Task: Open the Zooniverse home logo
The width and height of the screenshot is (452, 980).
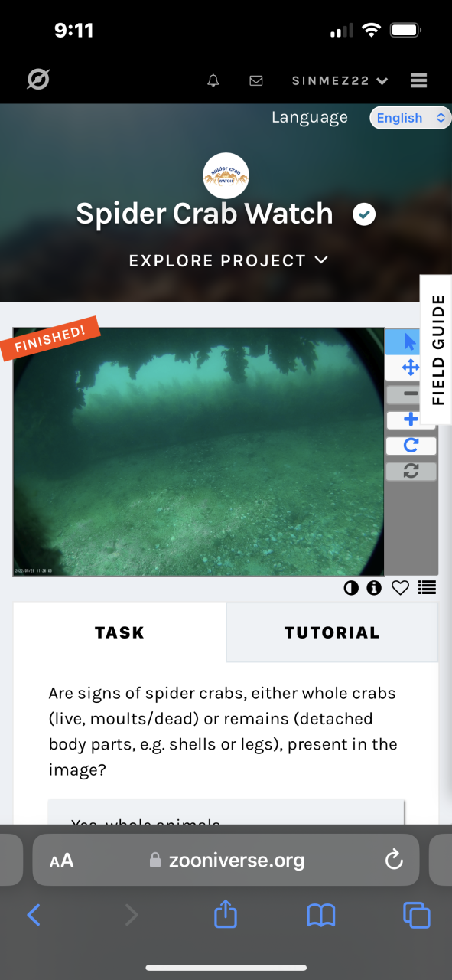Action: [38, 80]
